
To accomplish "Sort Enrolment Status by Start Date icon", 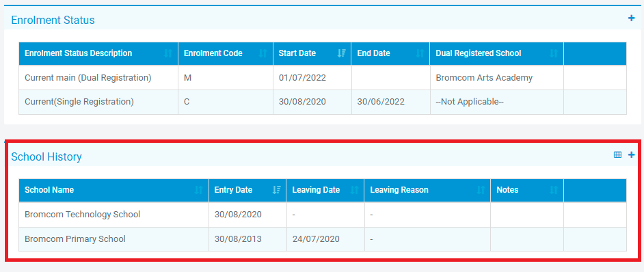I will pyautogui.click(x=341, y=53).
